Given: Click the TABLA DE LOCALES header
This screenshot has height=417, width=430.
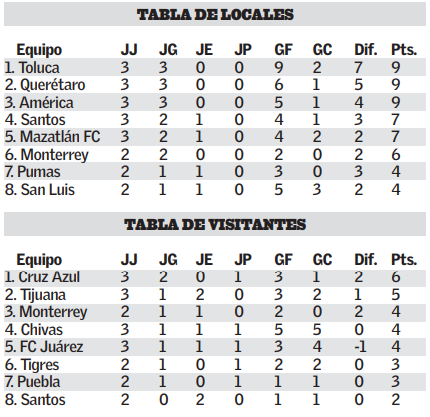Looking at the screenshot, I should tap(215, 14).
